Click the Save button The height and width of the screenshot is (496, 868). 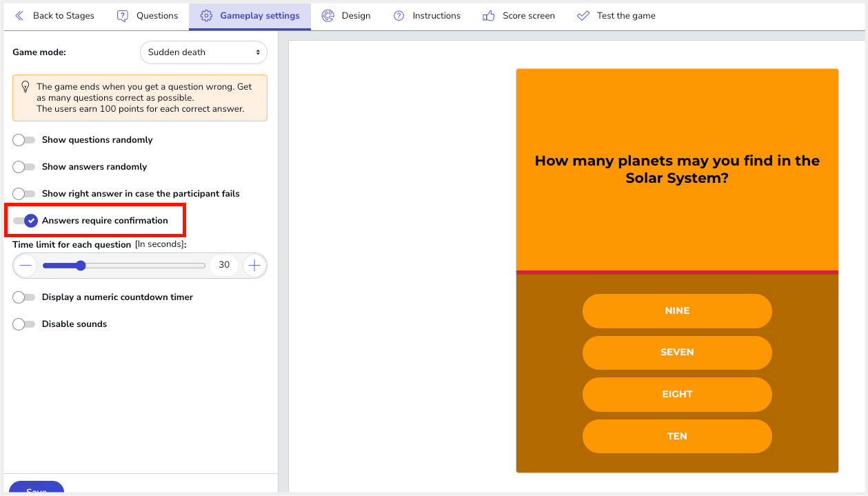pos(37,489)
